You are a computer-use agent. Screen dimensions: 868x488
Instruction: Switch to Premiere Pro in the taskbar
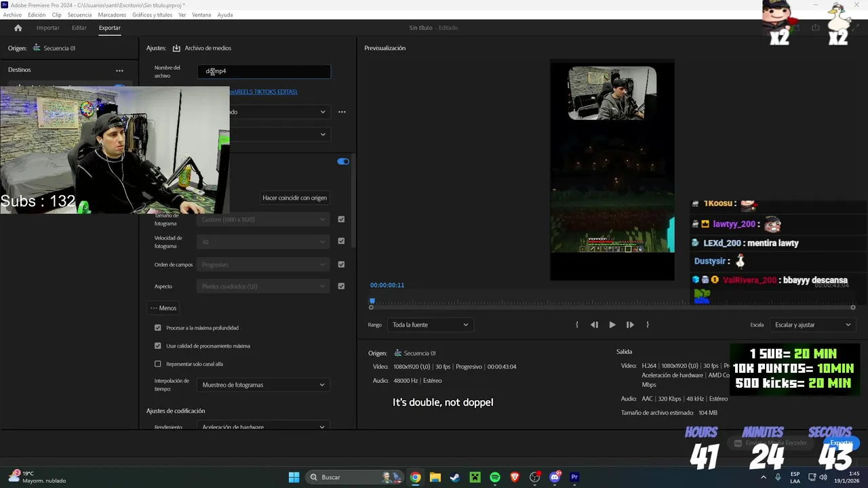[574, 477]
